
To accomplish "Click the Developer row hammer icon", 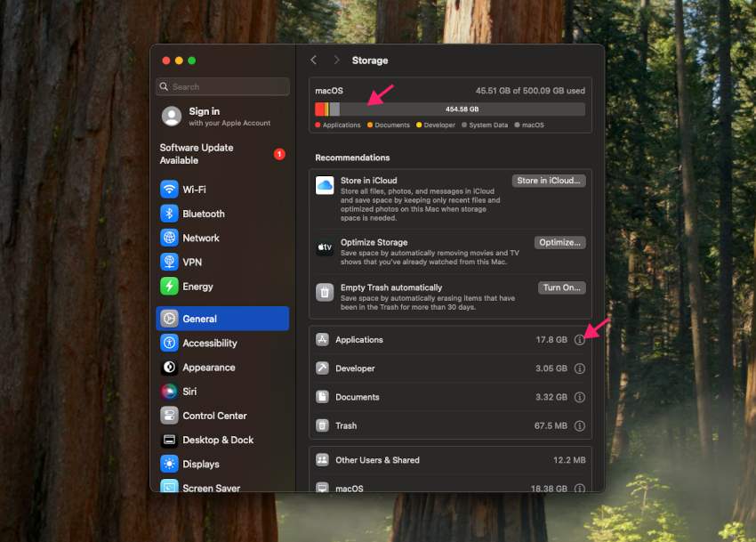I will (x=322, y=368).
